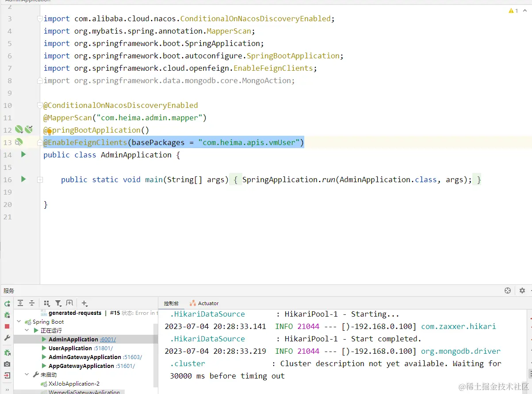Click the EnableFeignClients annotation on line 13
Screen dimensions: 532x394
85,142
